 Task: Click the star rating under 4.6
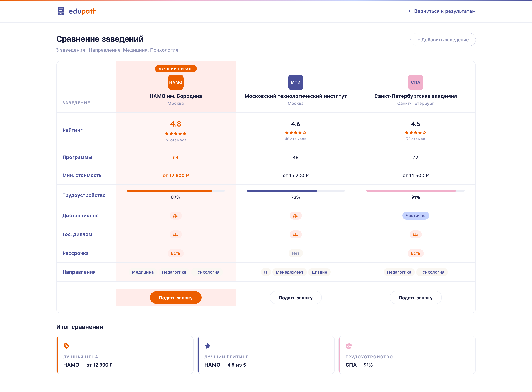[296, 132]
